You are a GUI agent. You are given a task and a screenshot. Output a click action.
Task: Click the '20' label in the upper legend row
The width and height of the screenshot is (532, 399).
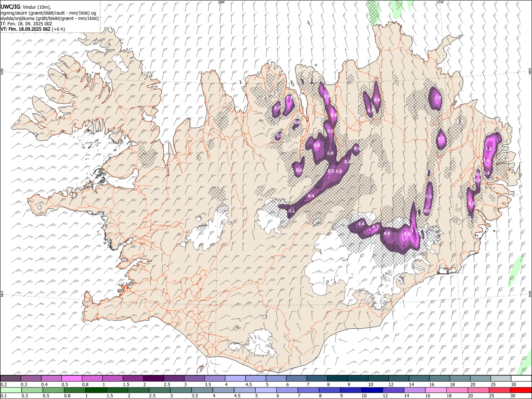473,384
